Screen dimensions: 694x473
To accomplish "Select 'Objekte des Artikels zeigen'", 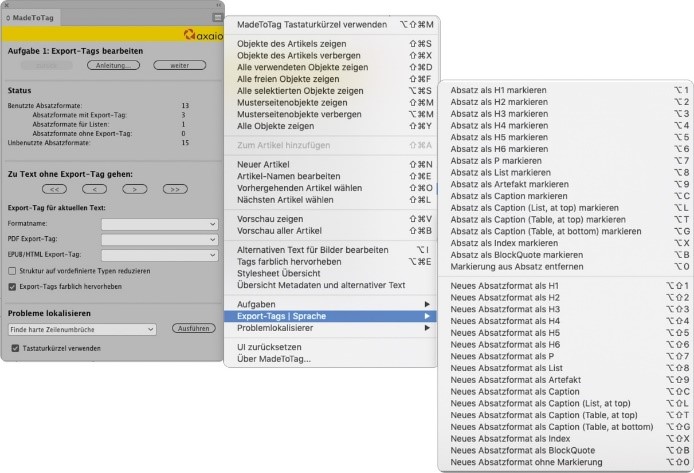I will point(330,44).
